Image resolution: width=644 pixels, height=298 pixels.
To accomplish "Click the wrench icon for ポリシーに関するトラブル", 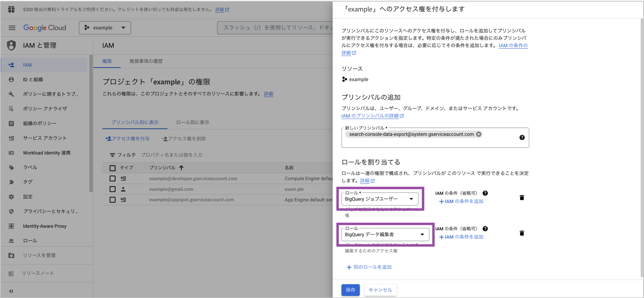I will click(11, 94).
